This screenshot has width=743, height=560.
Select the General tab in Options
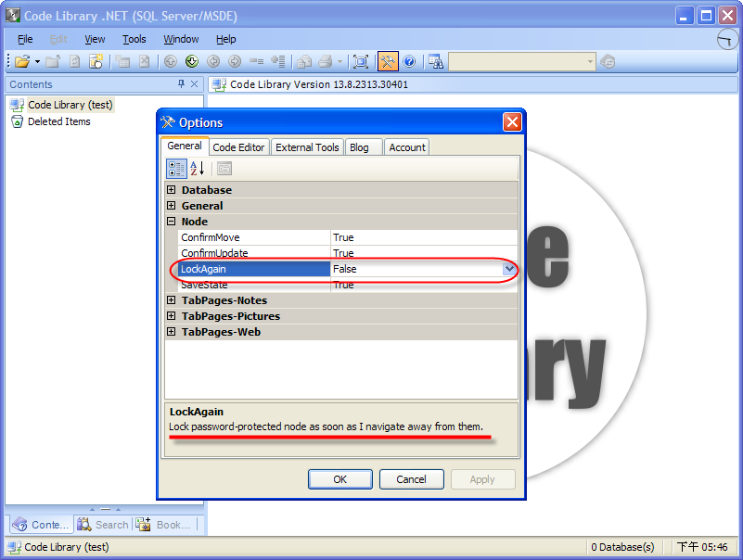point(185,146)
